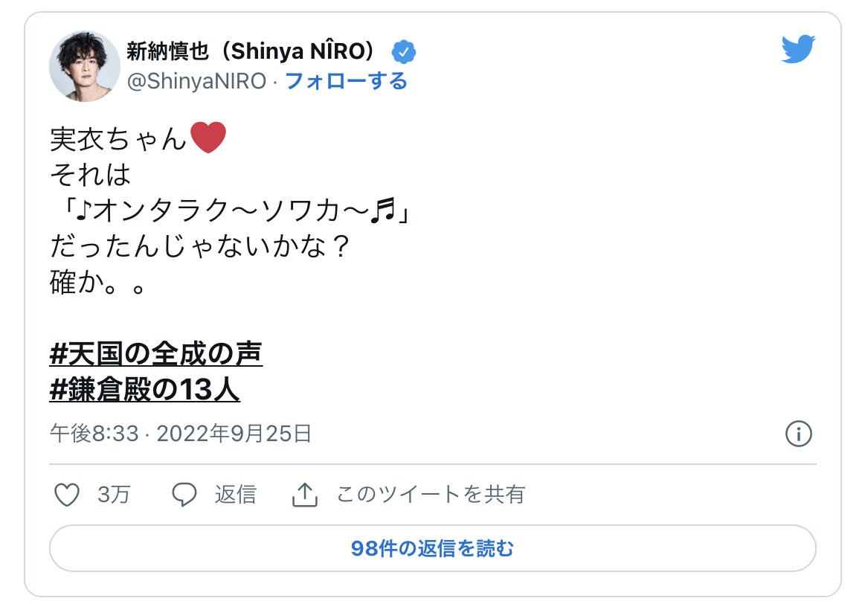Viewport: 868px width, 604px height.
Task: Click the quoted オンタラク〜ソワカ〜 line
Action: tap(232, 211)
